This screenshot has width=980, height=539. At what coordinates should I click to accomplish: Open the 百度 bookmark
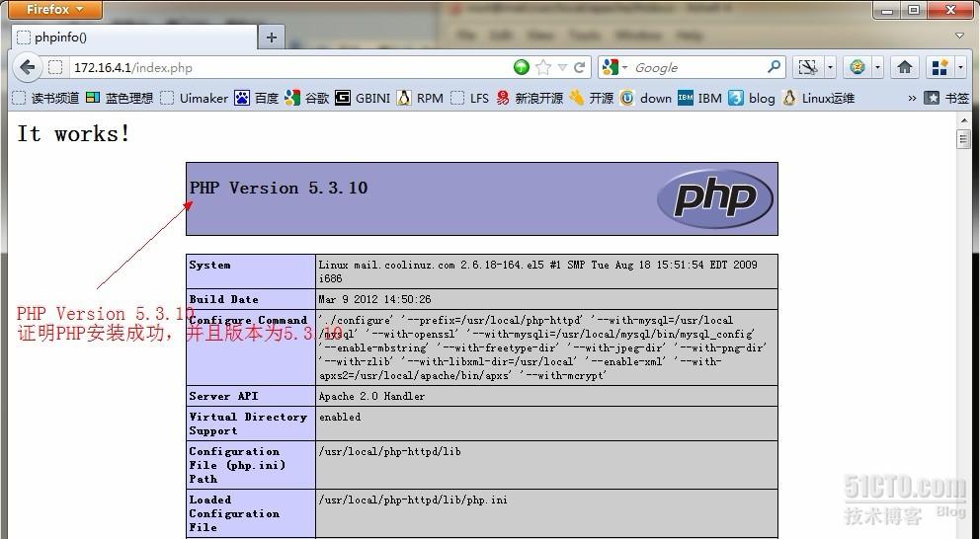pyautogui.click(x=256, y=98)
